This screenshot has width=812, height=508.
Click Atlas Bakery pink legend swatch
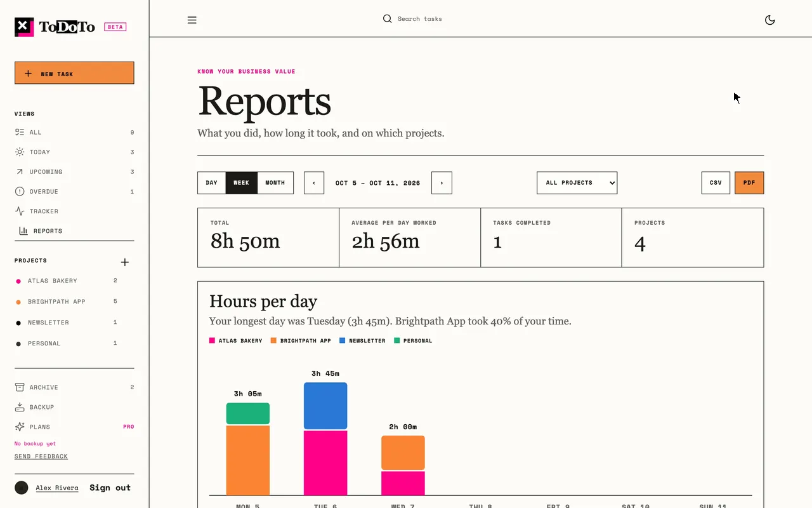pos(212,341)
